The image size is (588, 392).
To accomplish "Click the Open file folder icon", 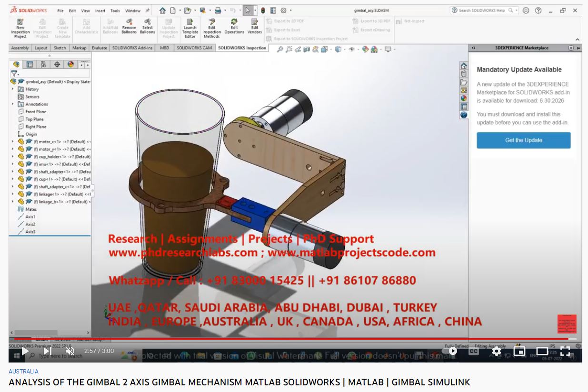I will point(188,10).
